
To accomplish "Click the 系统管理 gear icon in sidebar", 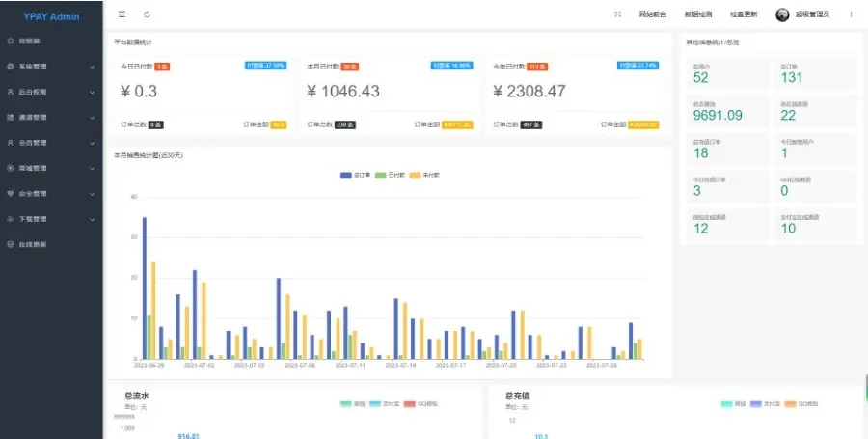I will (x=10, y=67).
